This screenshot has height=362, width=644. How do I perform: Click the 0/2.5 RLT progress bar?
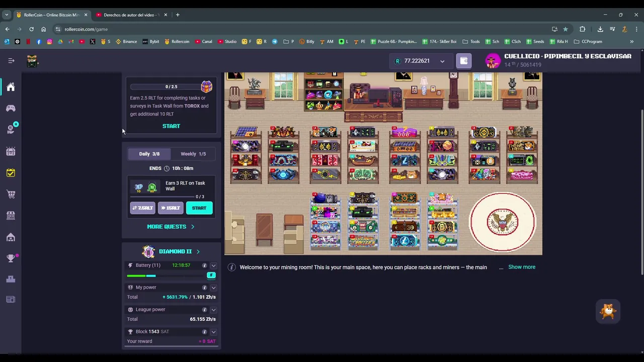[x=166, y=86]
